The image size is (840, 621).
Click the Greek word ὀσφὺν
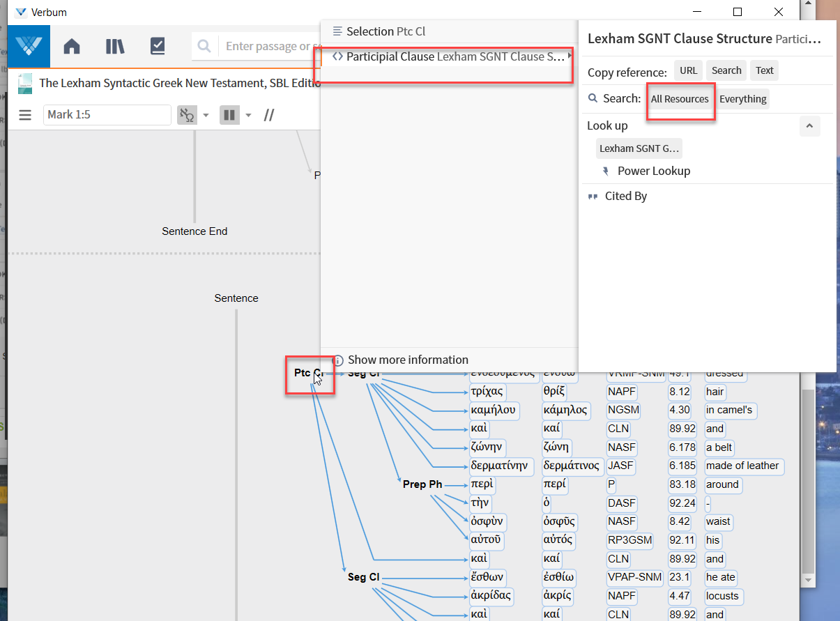(487, 521)
